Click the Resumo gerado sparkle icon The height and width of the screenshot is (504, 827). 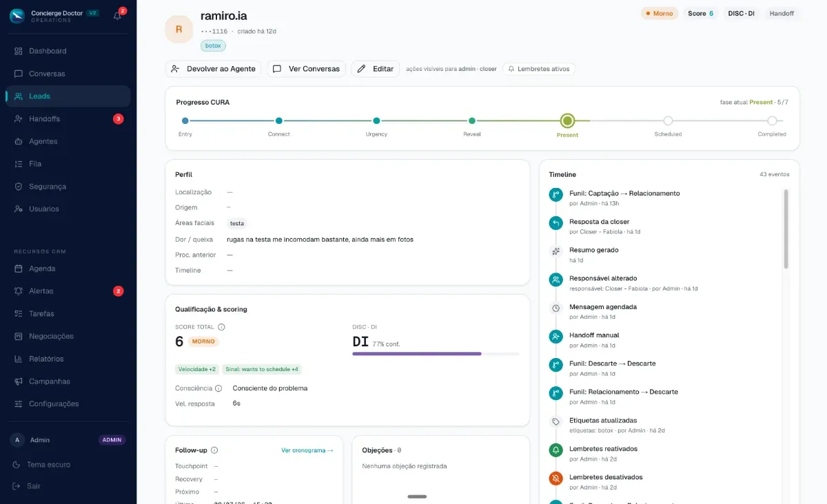pyautogui.click(x=556, y=251)
